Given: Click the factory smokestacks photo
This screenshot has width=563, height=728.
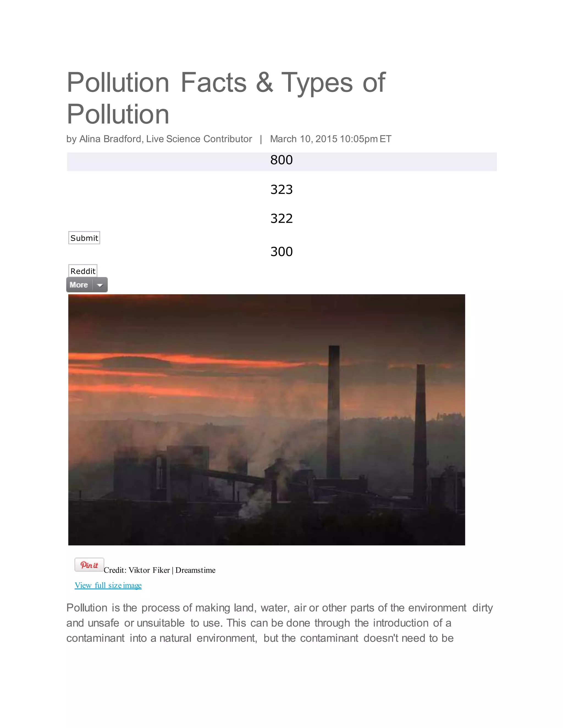Looking at the screenshot, I should click(x=266, y=420).
